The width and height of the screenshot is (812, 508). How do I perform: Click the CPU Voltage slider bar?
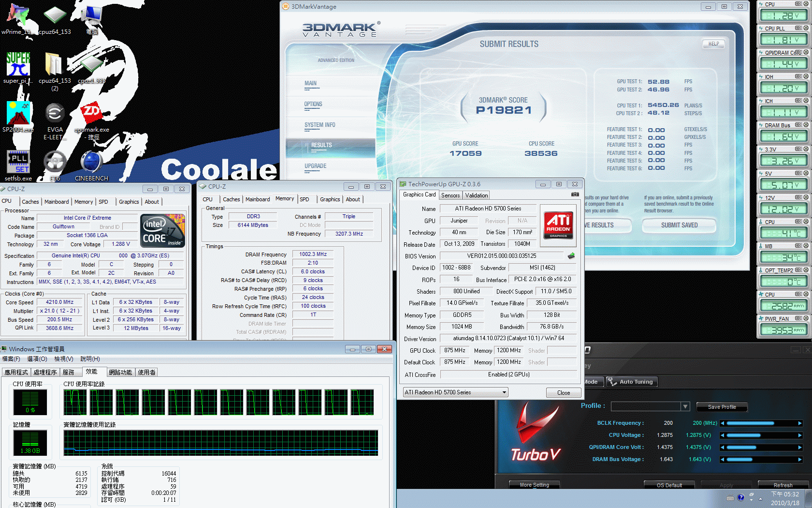click(761, 435)
